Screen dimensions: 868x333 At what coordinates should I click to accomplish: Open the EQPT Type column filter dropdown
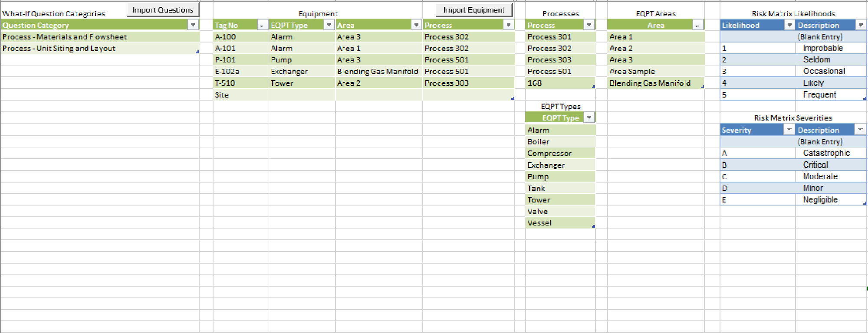click(x=329, y=25)
